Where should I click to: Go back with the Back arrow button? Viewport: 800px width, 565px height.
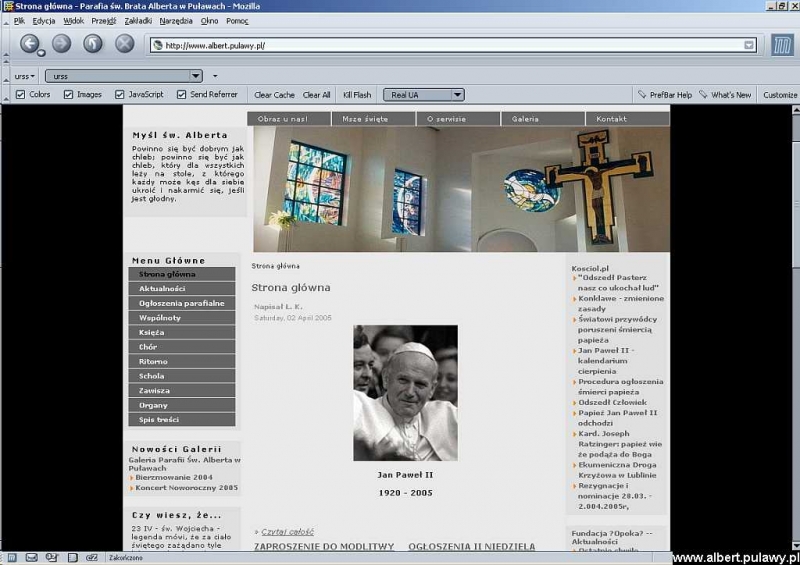30,43
